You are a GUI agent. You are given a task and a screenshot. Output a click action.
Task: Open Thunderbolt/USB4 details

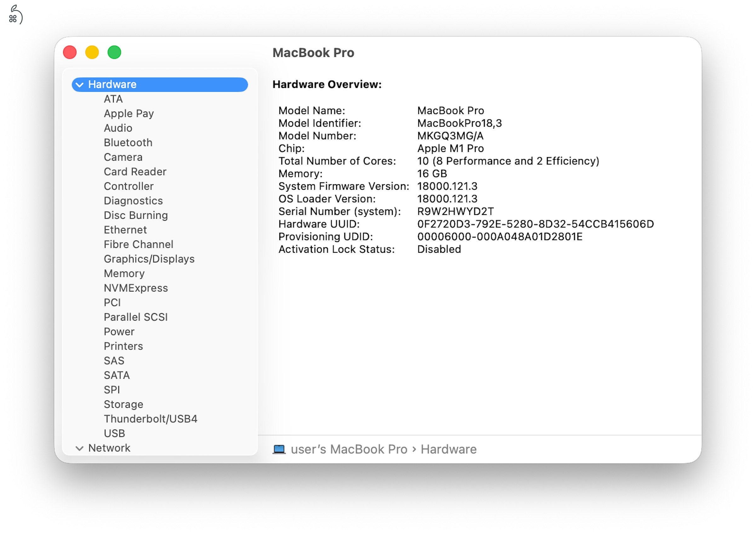tap(151, 419)
